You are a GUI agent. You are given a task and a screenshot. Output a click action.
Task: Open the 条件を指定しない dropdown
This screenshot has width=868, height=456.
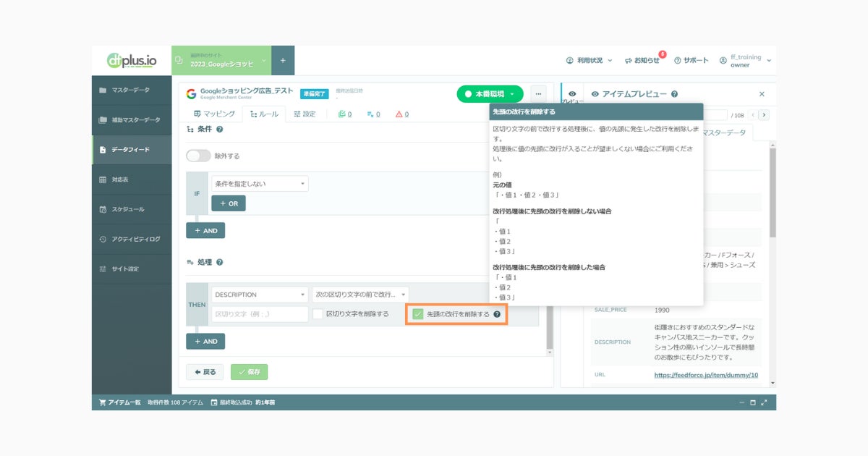point(260,184)
